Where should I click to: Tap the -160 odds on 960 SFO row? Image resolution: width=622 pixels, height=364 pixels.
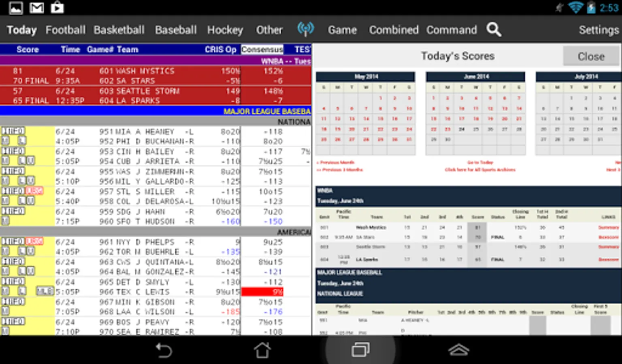coord(230,222)
